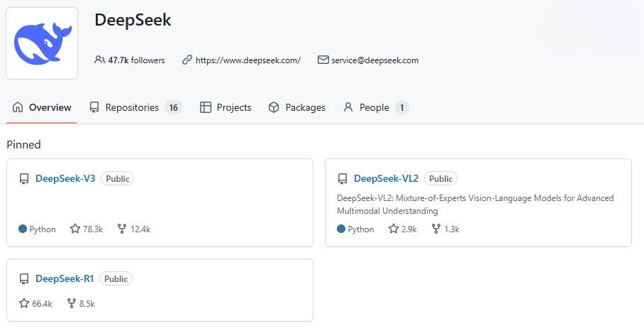Click the Public label on DeepSeek-V3
This screenshot has height=331, width=644.
coord(118,178)
